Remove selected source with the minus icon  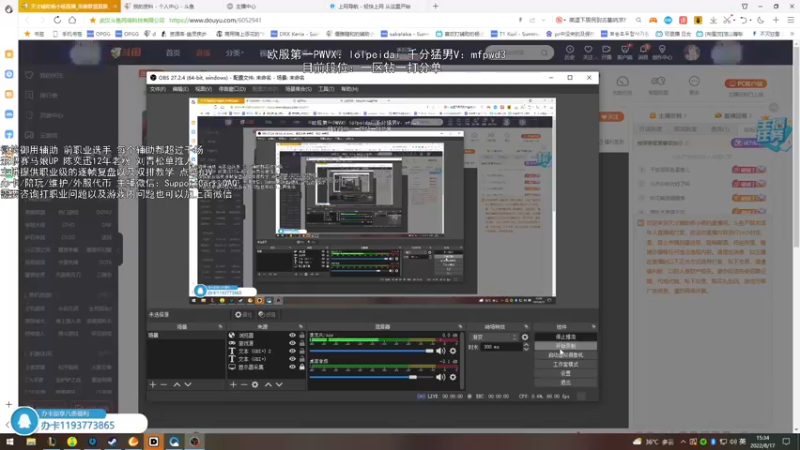tap(244, 385)
